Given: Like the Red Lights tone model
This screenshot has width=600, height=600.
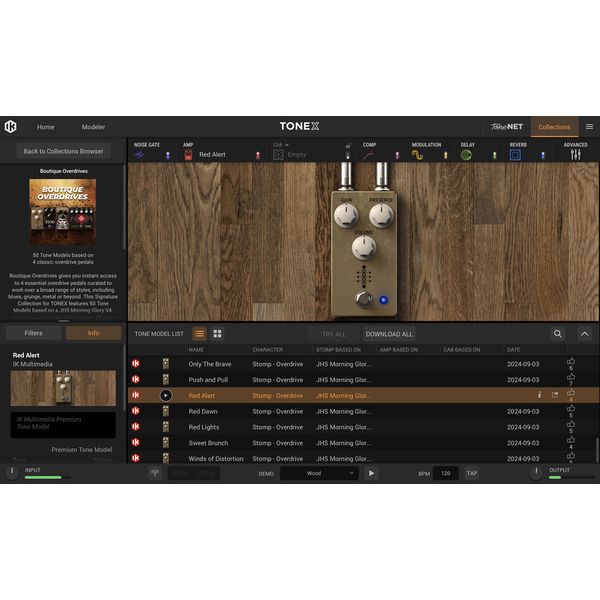Looking at the screenshot, I should 571,425.
